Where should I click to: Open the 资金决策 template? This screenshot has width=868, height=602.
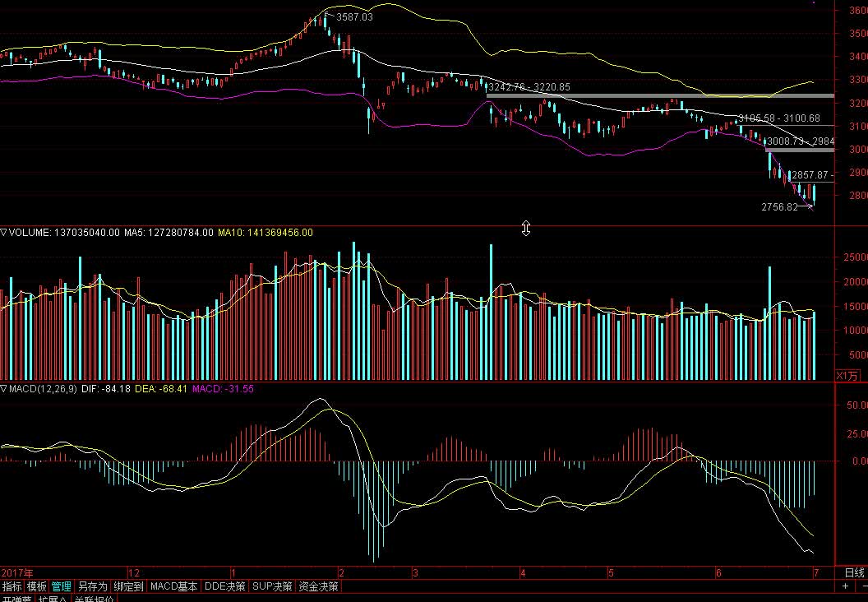point(317,586)
